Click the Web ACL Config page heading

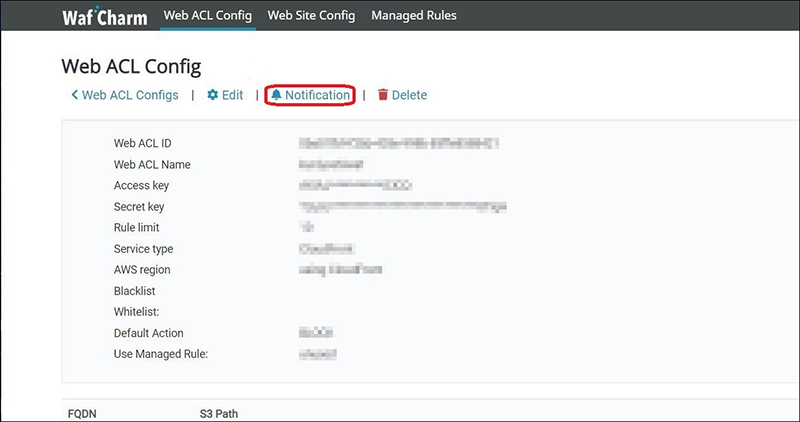(x=131, y=66)
